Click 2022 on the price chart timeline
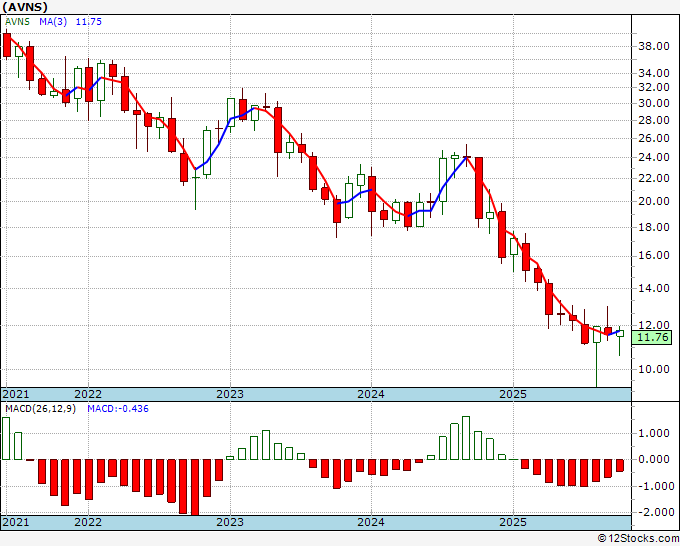The image size is (680, 546). [88, 394]
